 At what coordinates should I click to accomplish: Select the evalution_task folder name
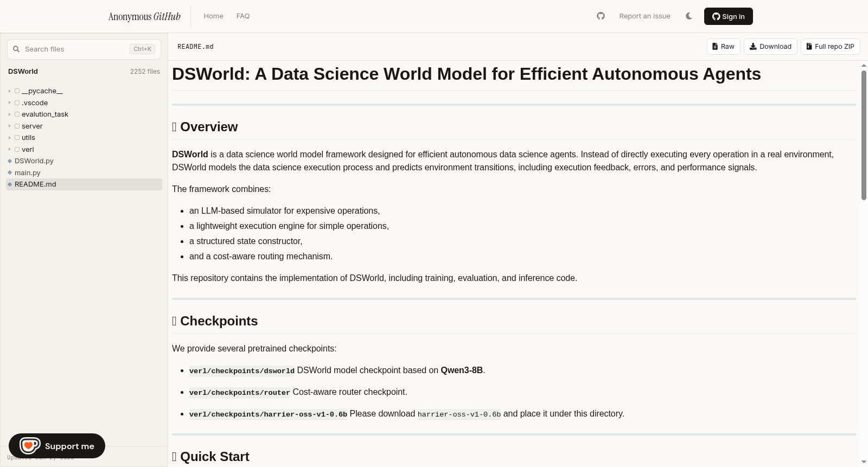(45, 114)
